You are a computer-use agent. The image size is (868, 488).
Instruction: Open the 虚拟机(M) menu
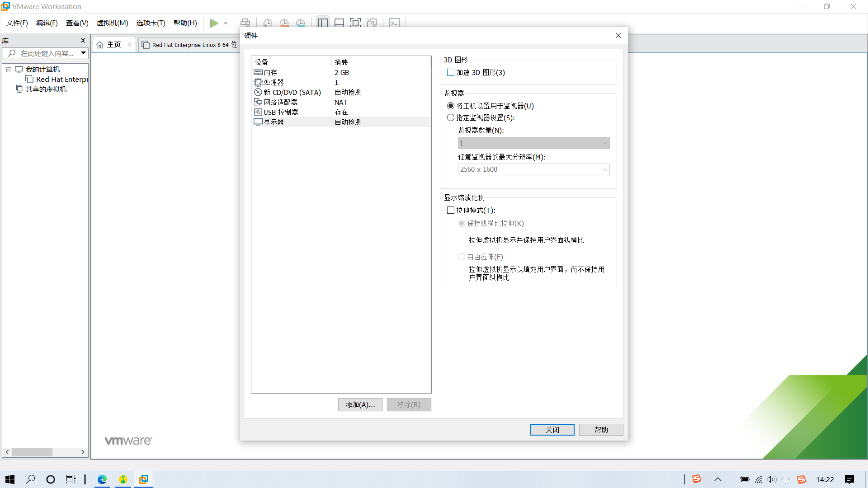(112, 23)
